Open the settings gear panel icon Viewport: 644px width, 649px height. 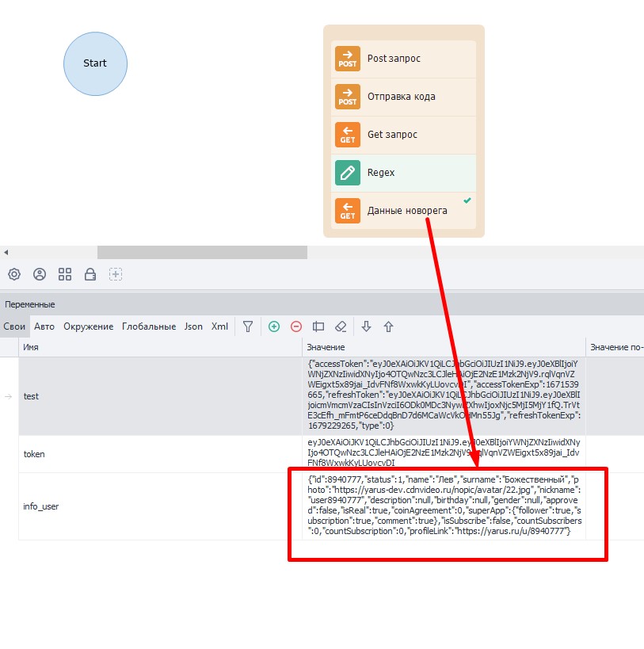tap(14, 274)
